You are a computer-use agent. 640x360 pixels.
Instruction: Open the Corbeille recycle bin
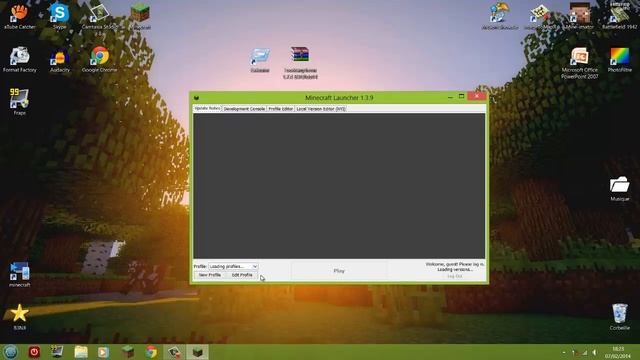click(x=620, y=317)
